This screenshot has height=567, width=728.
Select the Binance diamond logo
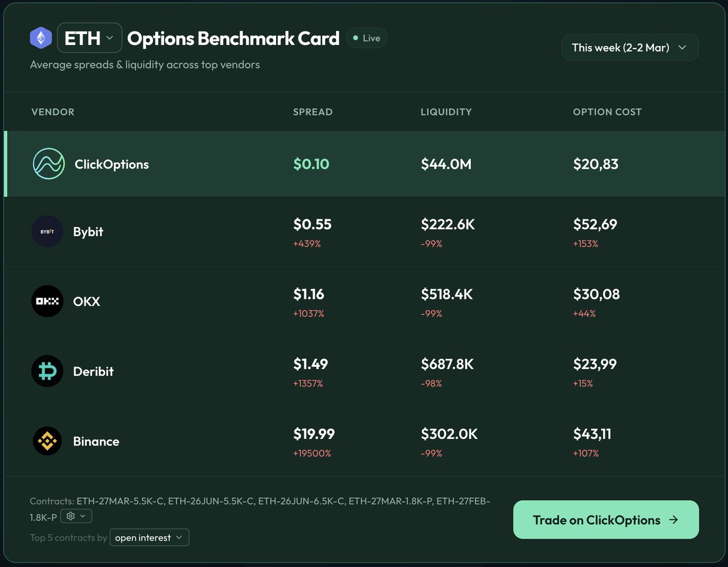(47, 441)
